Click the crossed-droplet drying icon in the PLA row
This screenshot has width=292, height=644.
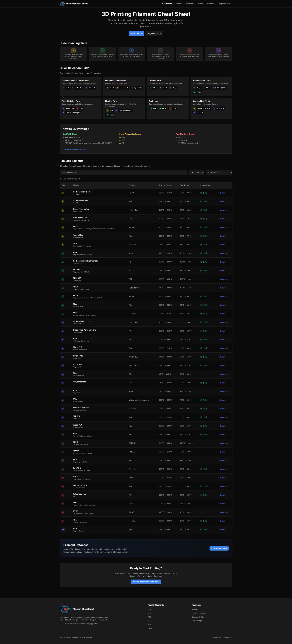203,305
